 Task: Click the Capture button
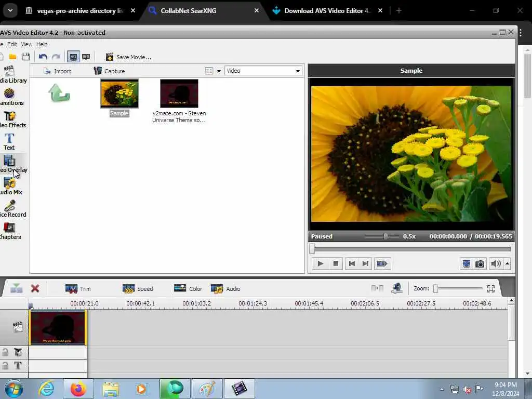[109, 71]
